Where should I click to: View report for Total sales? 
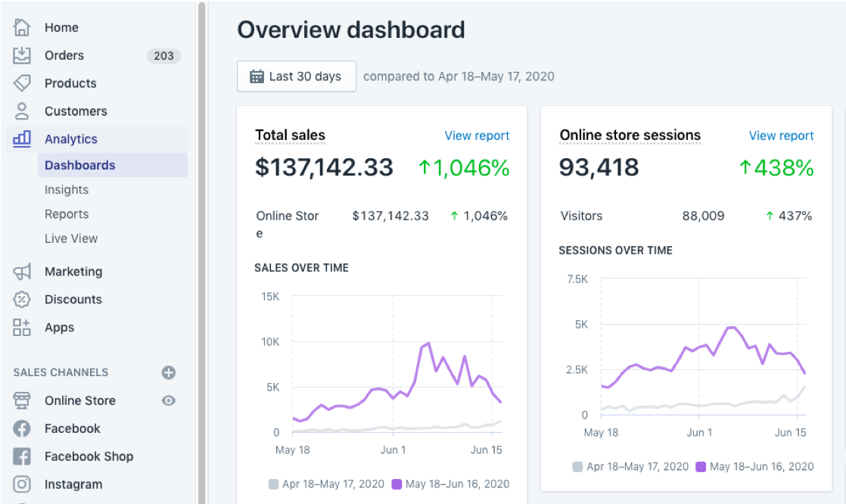pyautogui.click(x=477, y=135)
